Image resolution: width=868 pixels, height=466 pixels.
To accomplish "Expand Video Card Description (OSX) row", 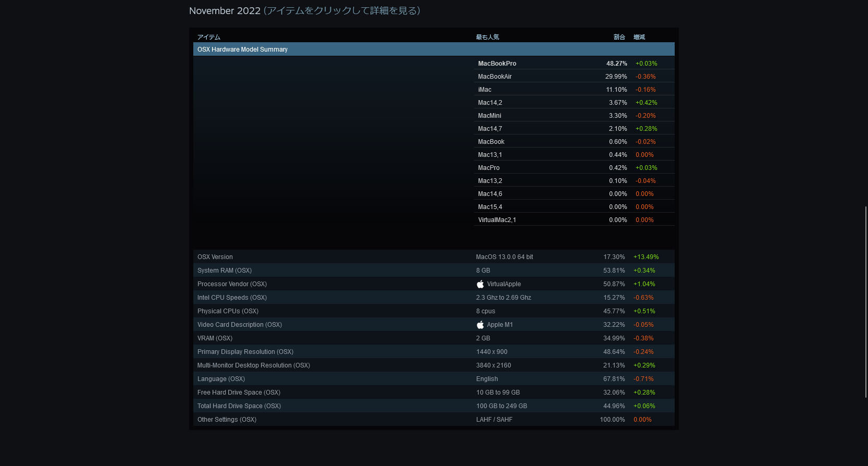I will click(433, 325).
